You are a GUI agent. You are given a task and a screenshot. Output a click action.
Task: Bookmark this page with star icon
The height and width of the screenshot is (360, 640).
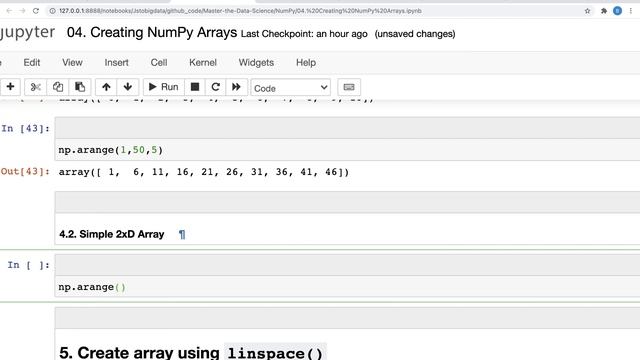point(587,11)
